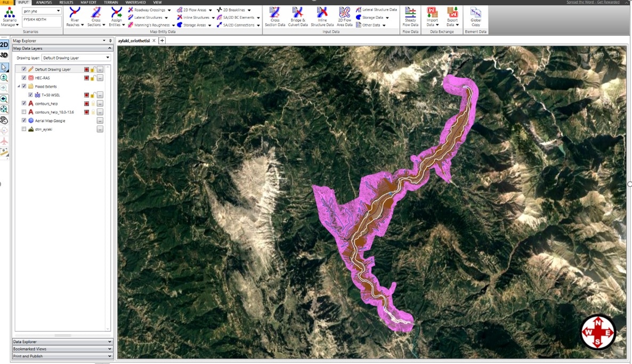This screenshot has width=632, height=364.
Task: Switch to the WATERSHED ribbon tab
Action: [135, 3]
